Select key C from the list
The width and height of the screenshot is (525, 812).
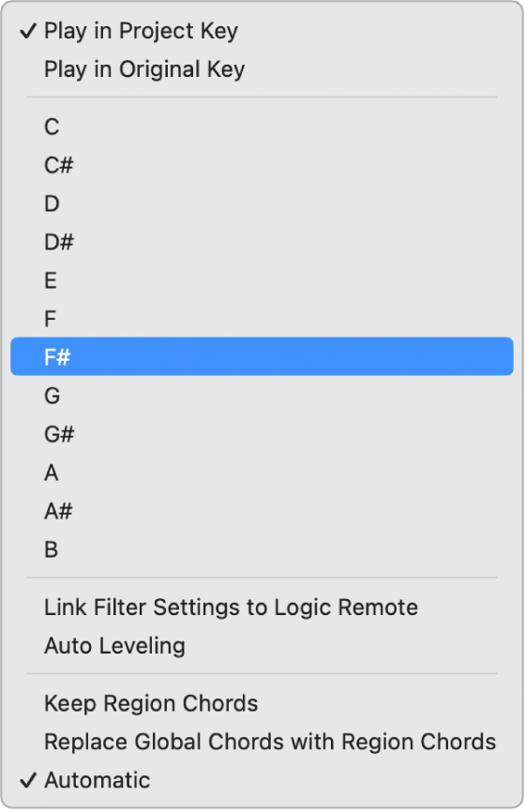point(262,127)
